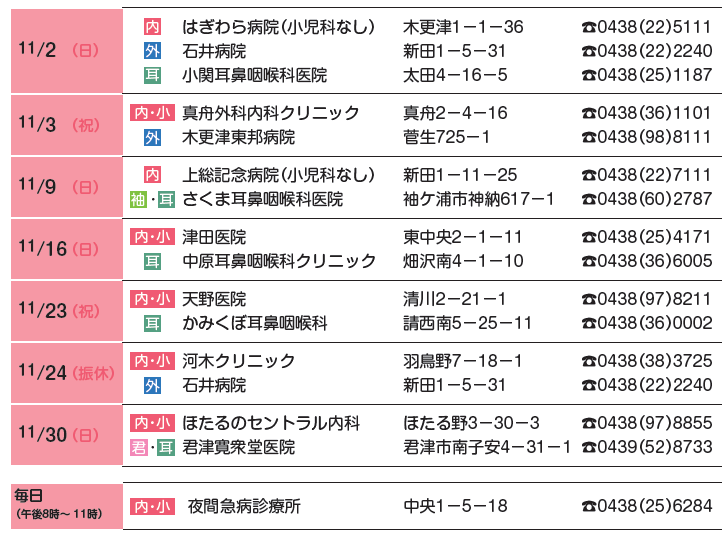Click the 耳 badge beside 小関耳鼻咽喉科医院
Viewport: 728px width, 536px height.
click(152, 75)
